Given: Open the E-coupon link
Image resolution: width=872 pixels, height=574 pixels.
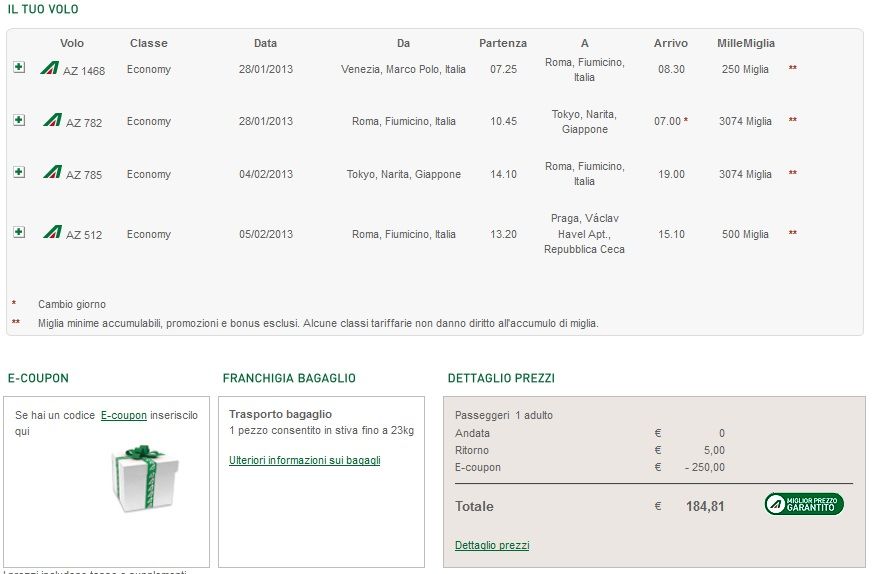Looking at the screenshot, I should tap(123, 415).
